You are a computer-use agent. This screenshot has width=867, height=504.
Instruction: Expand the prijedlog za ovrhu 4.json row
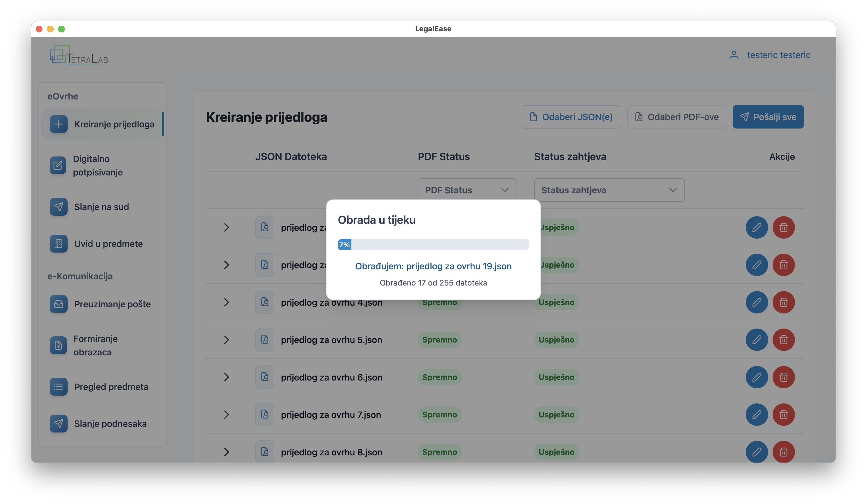(x=226, y=302)
